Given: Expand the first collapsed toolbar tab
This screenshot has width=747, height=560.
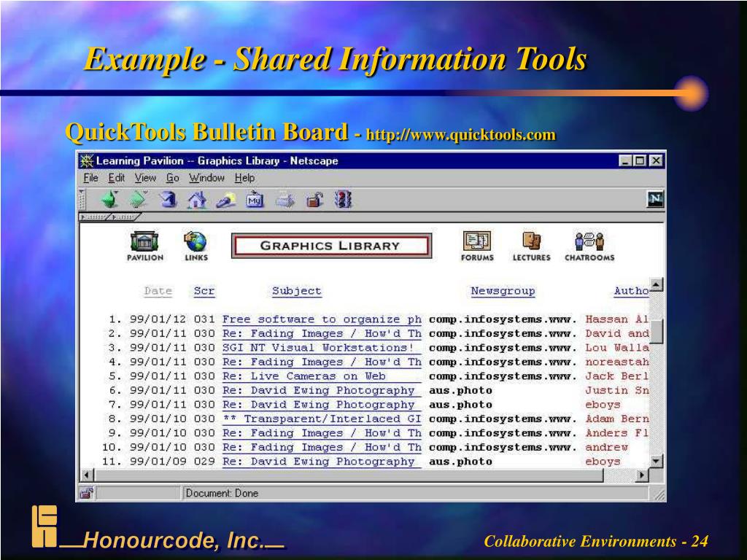Looking at the screenshot, I should click(95, 217).
